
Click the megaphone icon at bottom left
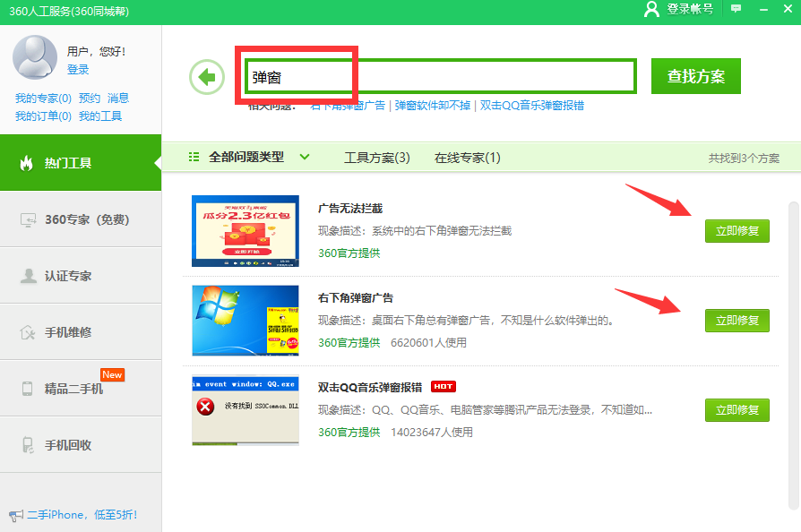click(16, 515)
